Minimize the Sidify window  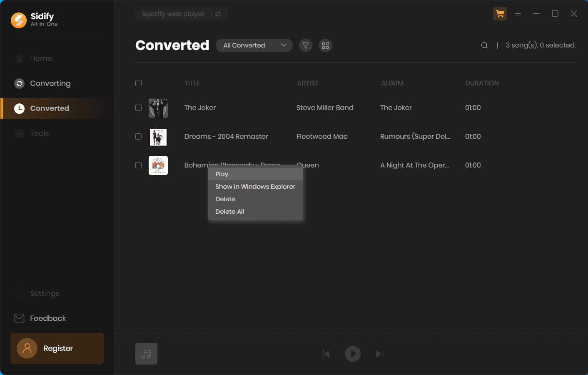pos(536,14)
